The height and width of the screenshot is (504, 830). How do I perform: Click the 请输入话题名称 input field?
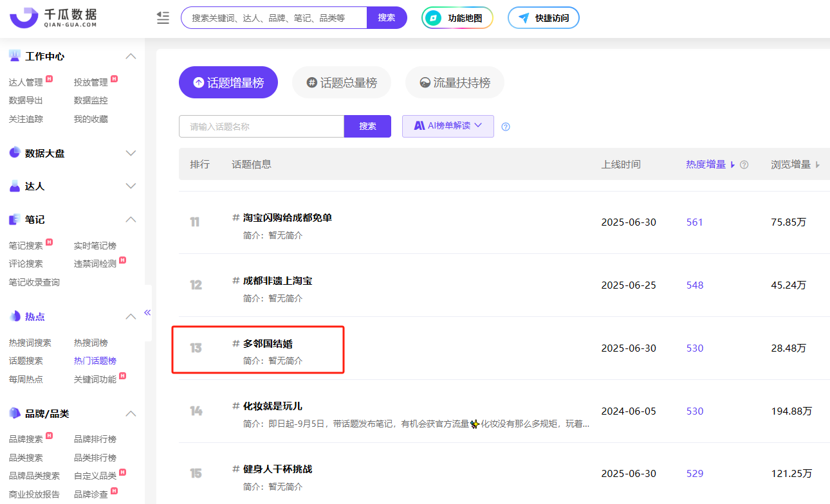pyautogui.click(x=261, y=127)
